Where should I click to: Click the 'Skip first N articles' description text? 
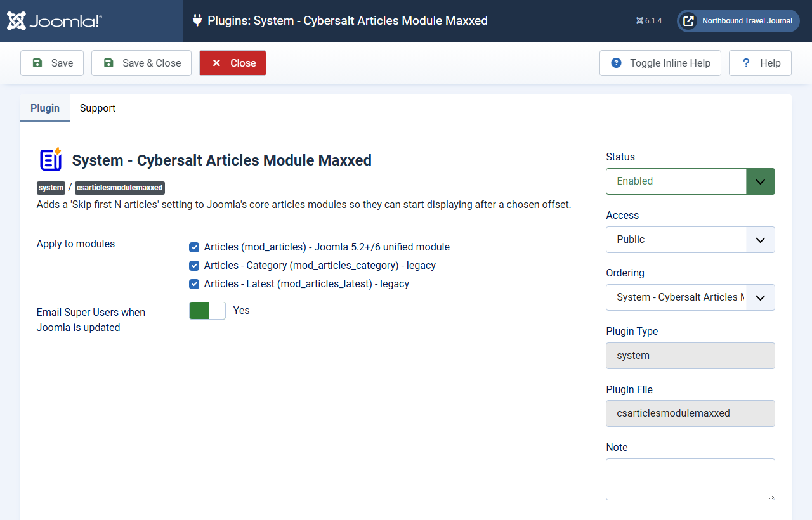pyautogui.click(x=304, y=205)
